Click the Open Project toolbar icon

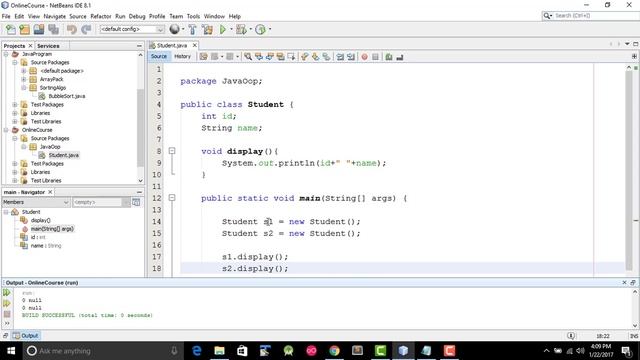[39, 29]
